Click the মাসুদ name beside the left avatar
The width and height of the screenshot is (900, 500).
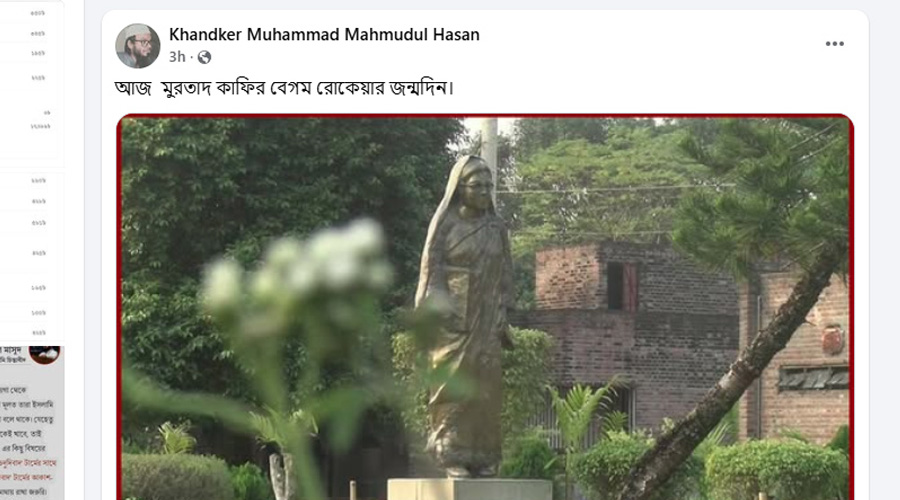pos(11,350)
